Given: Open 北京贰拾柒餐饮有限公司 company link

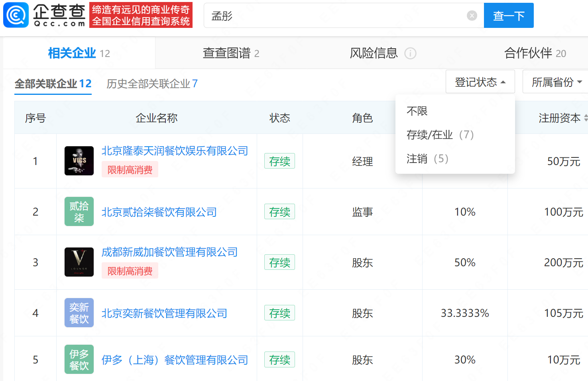Looking at the screenshot, I should click(x=159, y=212).
